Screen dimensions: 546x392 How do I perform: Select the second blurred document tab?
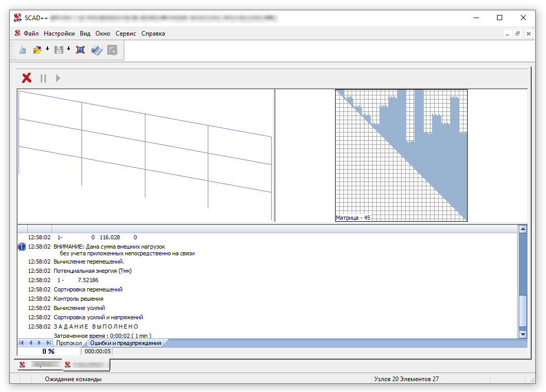[86, 365]
